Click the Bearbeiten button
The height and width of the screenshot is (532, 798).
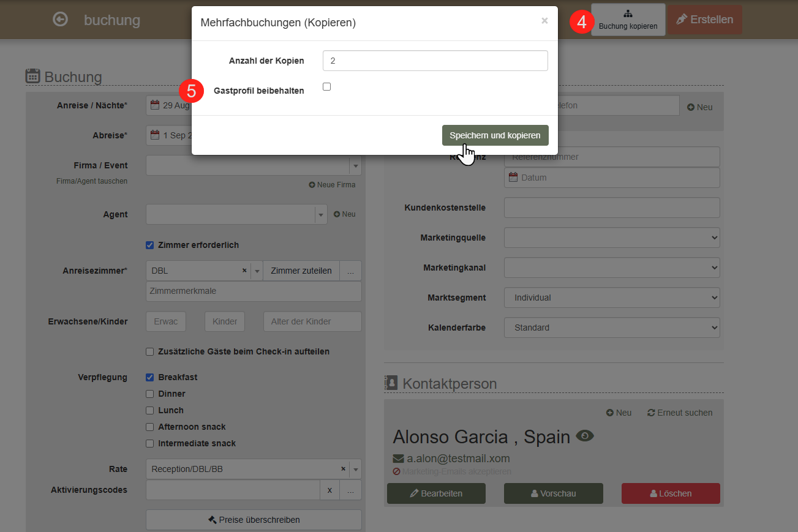(436, 493)
